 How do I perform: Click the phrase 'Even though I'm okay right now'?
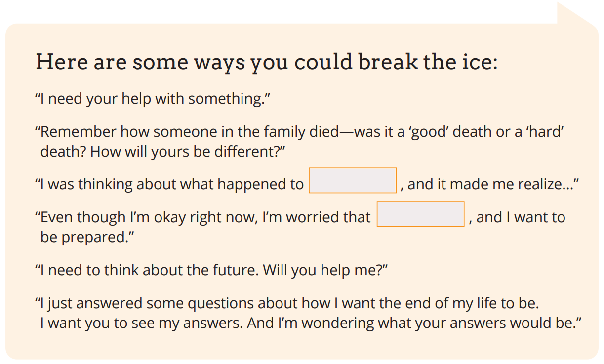click(146, 217)
